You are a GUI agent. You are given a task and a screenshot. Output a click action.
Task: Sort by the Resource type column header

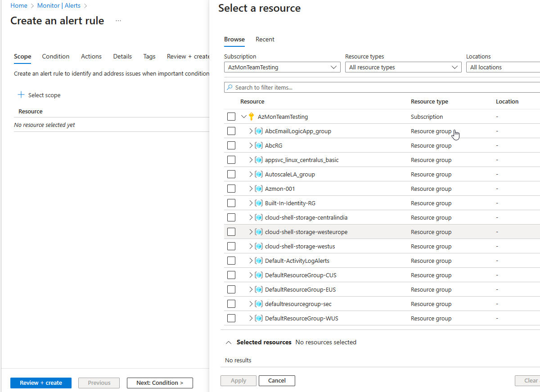pos(429,101)
